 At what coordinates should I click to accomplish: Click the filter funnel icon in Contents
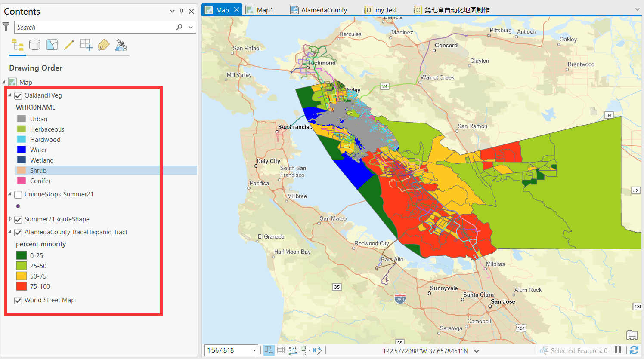(x=6, y=27)
